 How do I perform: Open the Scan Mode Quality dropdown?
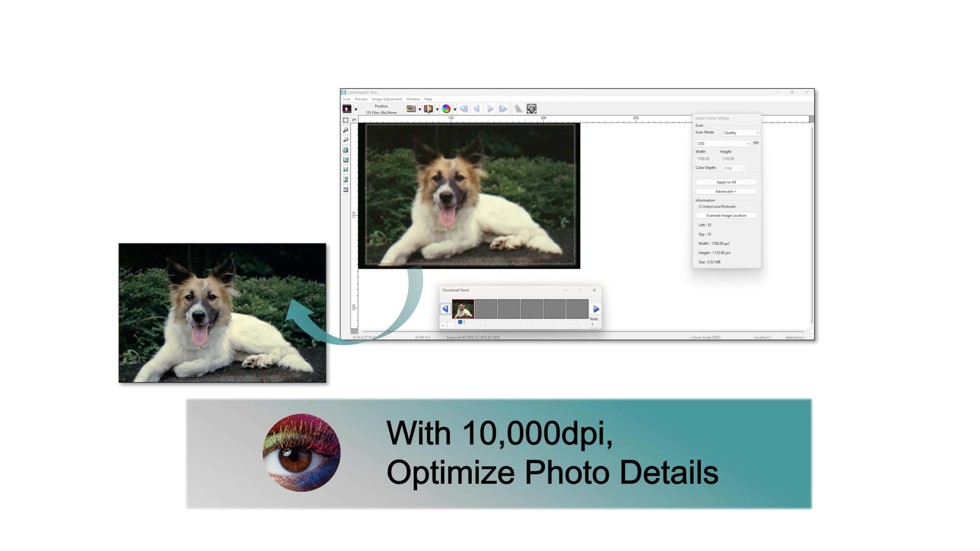[741, 133]
